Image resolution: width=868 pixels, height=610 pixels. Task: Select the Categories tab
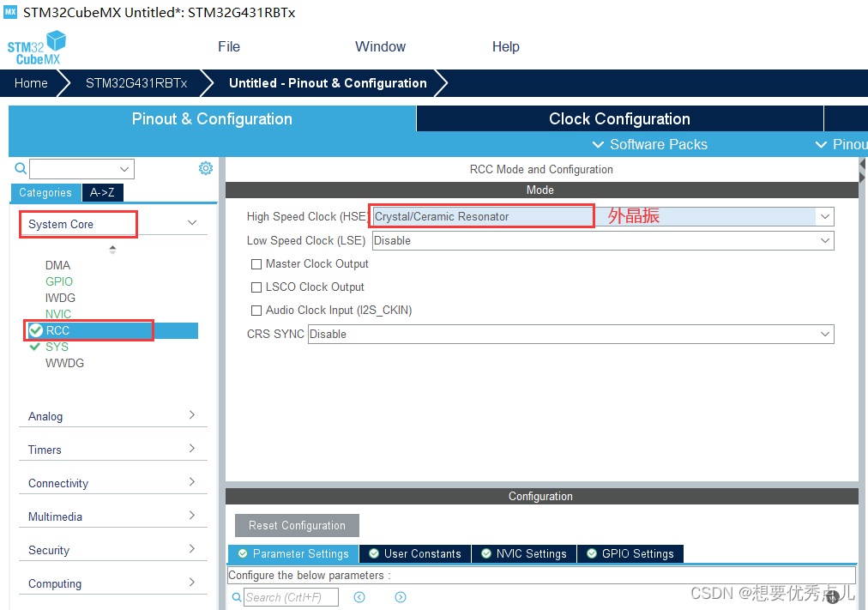click(x=45, y=193)
